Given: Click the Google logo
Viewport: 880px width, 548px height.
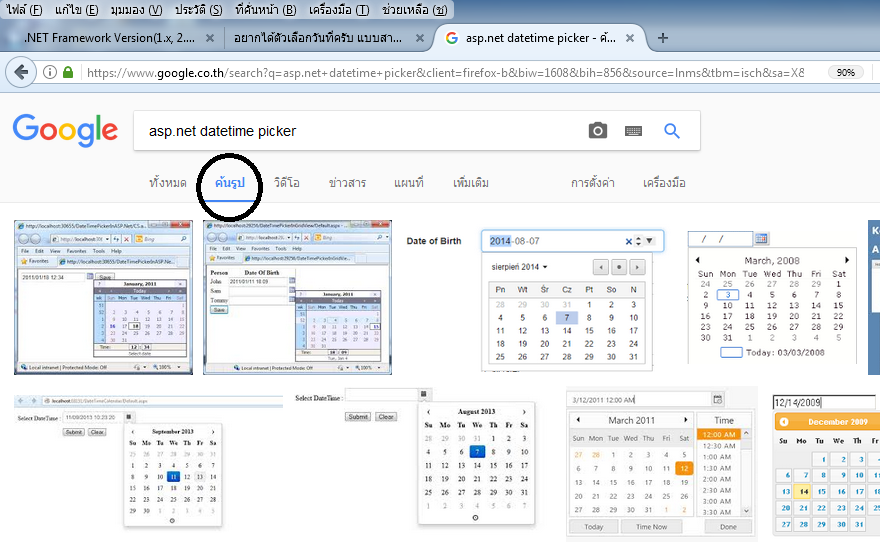Looking at the screenshot, I should point(65,130).
